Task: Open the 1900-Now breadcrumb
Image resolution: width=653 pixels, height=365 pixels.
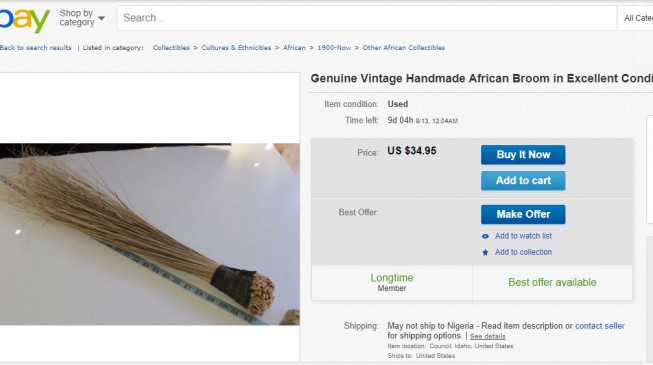Action: tap(334, 48)
